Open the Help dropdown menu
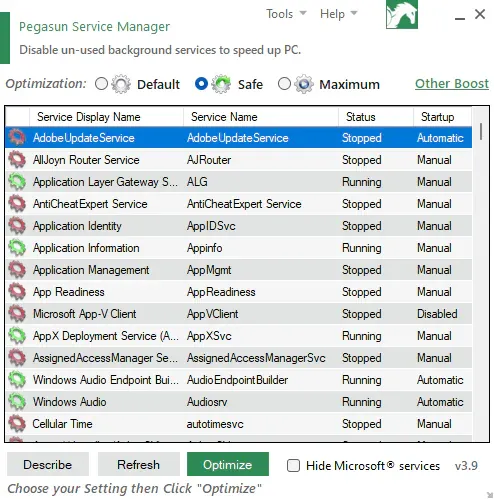Viewport: 494px width, 499px height. pos(339,14)
